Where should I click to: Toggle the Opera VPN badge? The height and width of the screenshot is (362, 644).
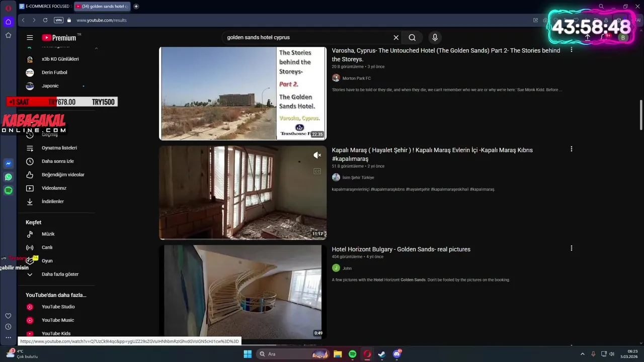click(x=58, y=20)
